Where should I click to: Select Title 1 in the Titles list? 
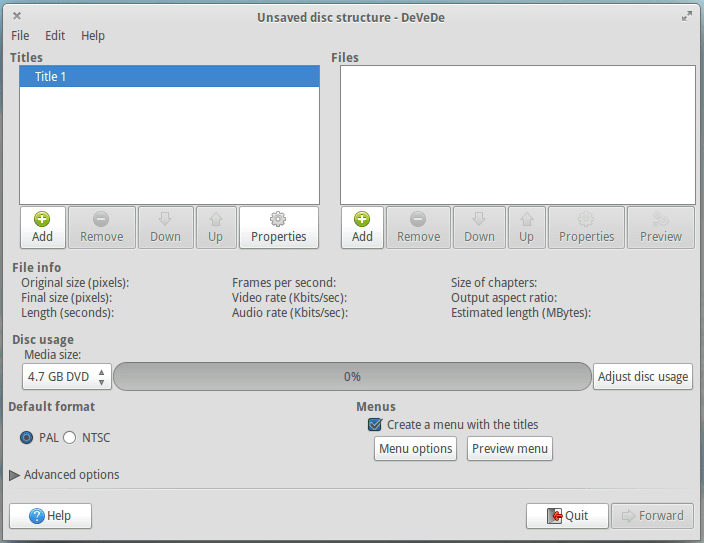point(169,76)
